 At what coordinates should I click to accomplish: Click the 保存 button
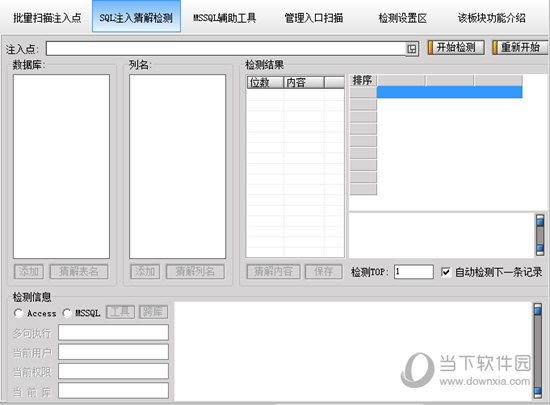tap(323, 271)
